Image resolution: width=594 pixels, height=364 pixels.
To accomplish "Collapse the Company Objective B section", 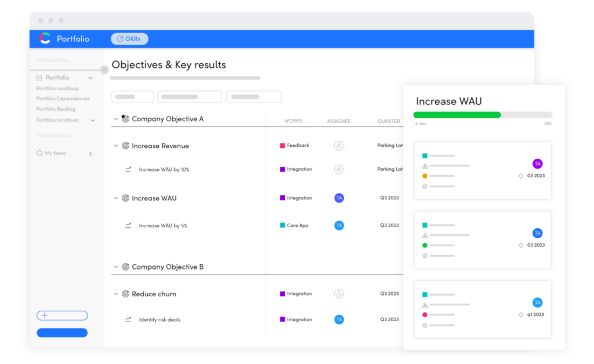I will [116, 267].
